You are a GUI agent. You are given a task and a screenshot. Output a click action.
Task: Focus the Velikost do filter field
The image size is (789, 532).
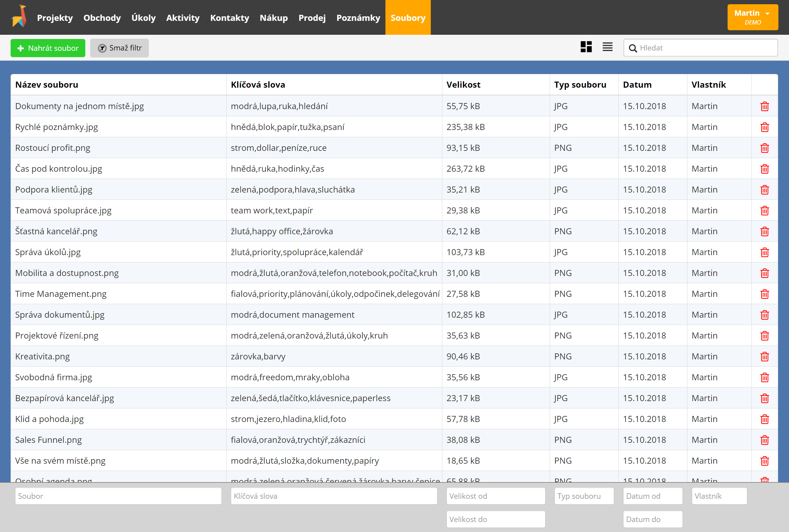(x=496, y=519)
